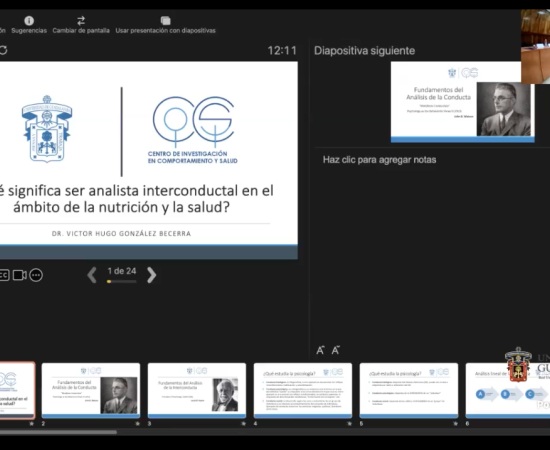
Task: Click the horizontal filmstrip scrollbar
Action: [x=58, y=432]
